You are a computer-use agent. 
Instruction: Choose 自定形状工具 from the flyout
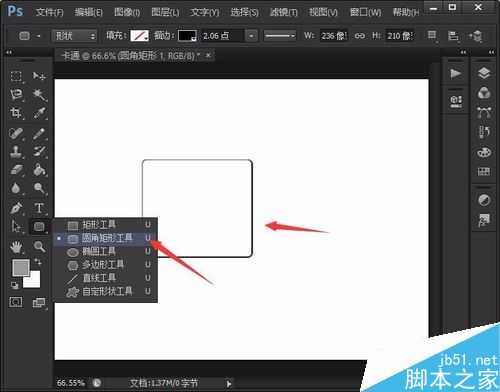[x=106, y=292]
